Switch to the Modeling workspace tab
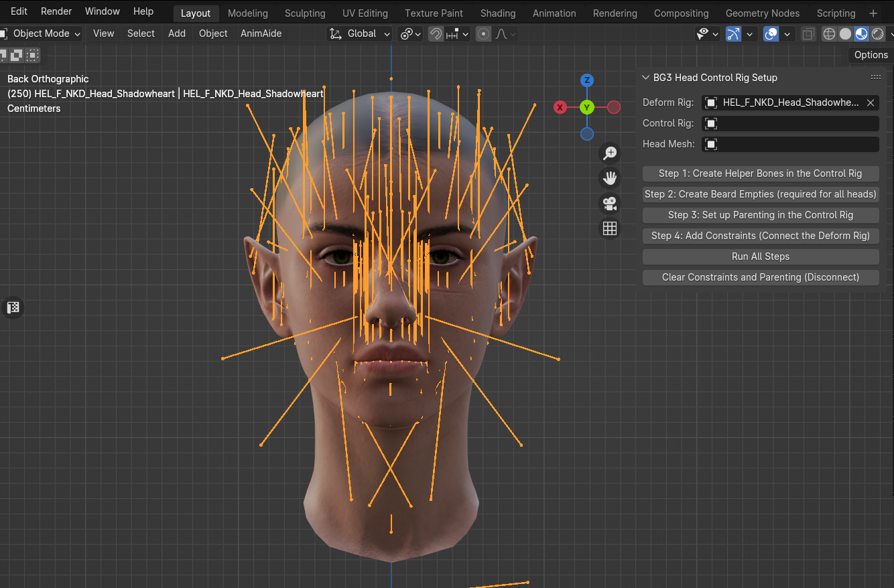 [x=248, y=13]
